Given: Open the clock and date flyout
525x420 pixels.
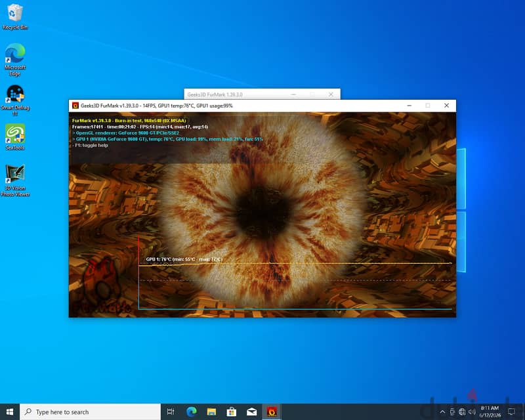Looking at the screenshot, I should point(490,411).
